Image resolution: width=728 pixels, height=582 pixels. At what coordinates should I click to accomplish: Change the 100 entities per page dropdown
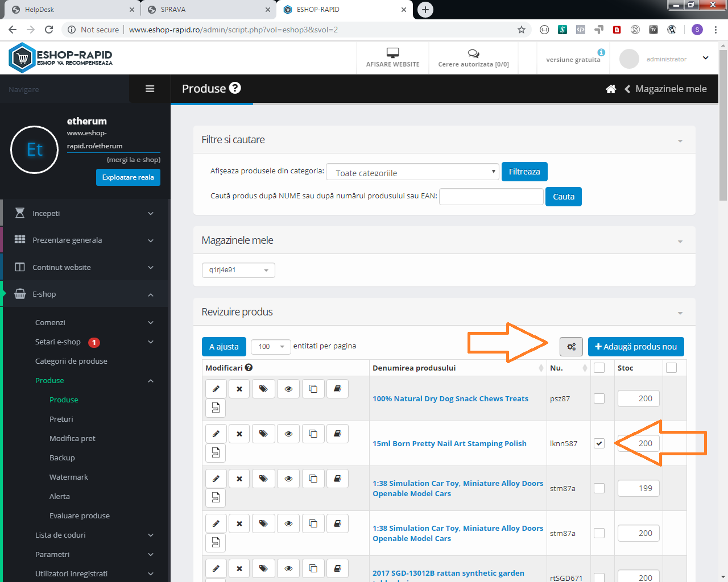coord(271,346)
